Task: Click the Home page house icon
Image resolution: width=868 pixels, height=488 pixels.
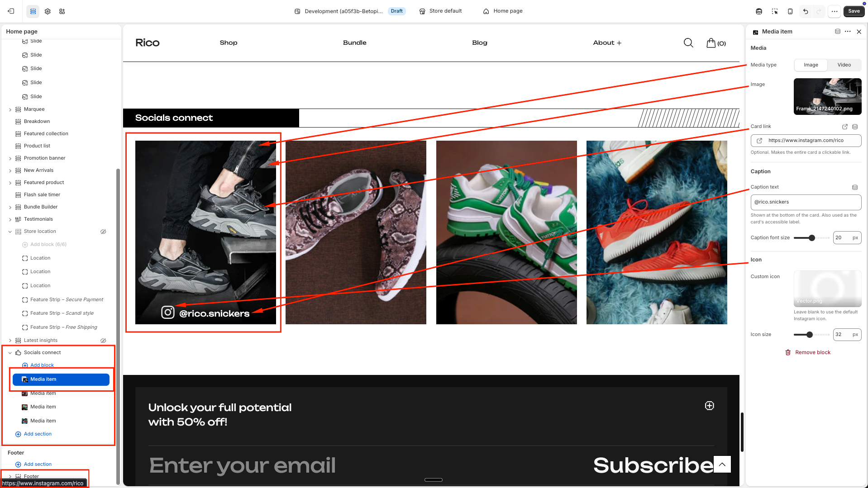Action: (x=486, y=11)
